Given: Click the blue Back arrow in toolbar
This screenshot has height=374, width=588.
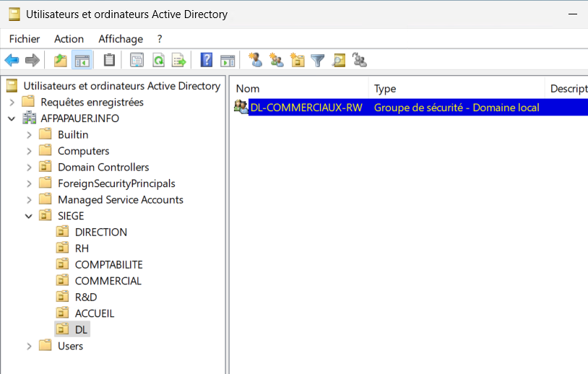Looking at the screenshot, I should (x=12, y=61).
